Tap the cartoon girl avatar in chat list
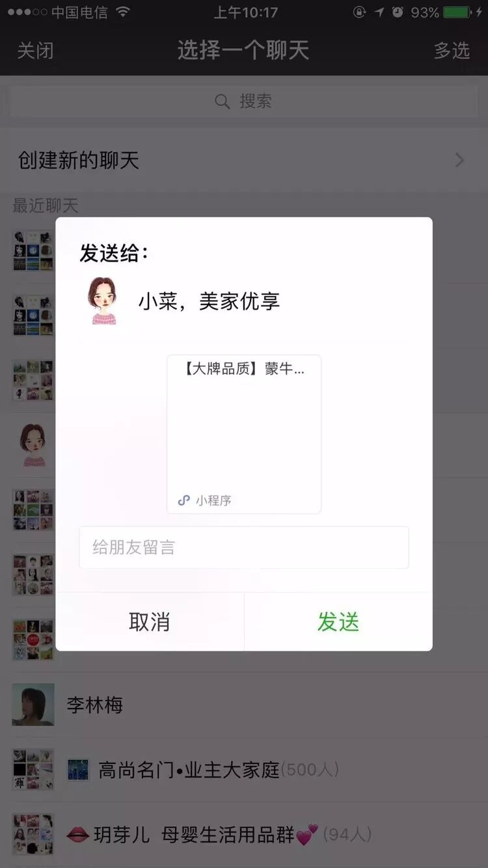The height and width of the screenshot is (868, 488). pos(33,445)
